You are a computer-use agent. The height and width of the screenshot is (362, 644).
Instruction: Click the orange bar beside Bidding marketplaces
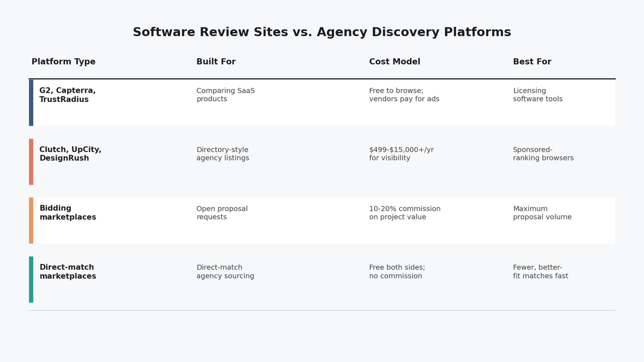[x=31, y=220]
